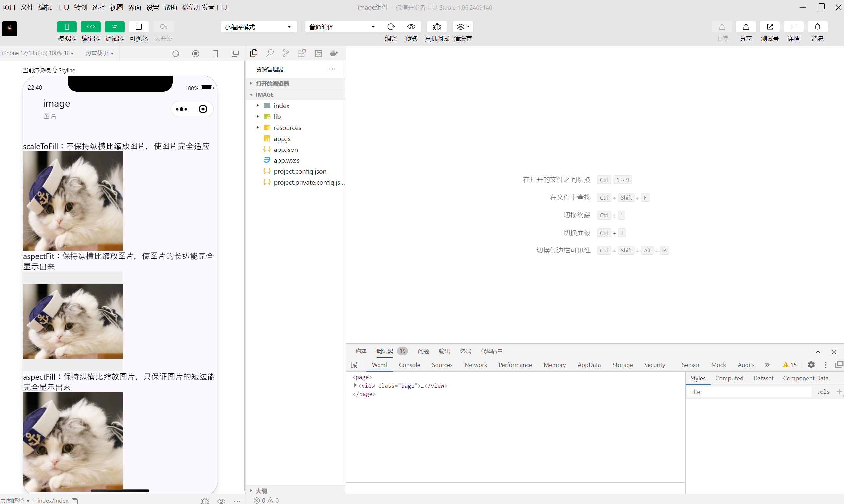Open the search panel magnifier icon
The image size is (844, 504).
pos(270,53)
